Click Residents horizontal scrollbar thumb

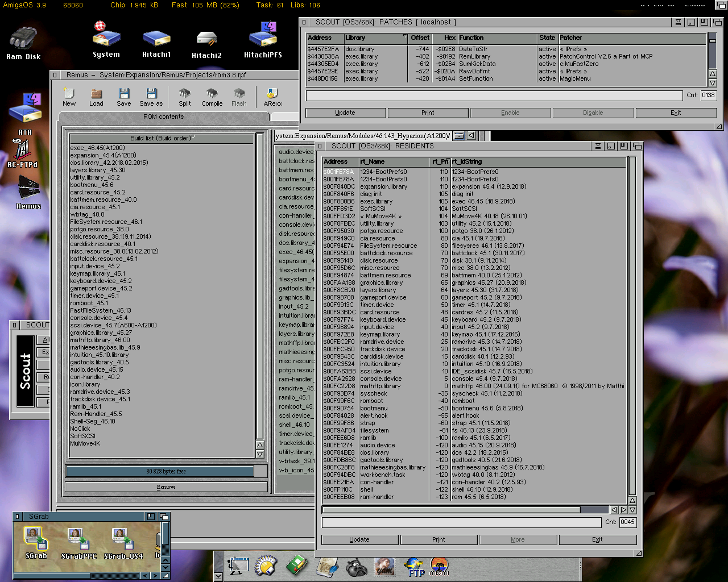coord(452,510)
